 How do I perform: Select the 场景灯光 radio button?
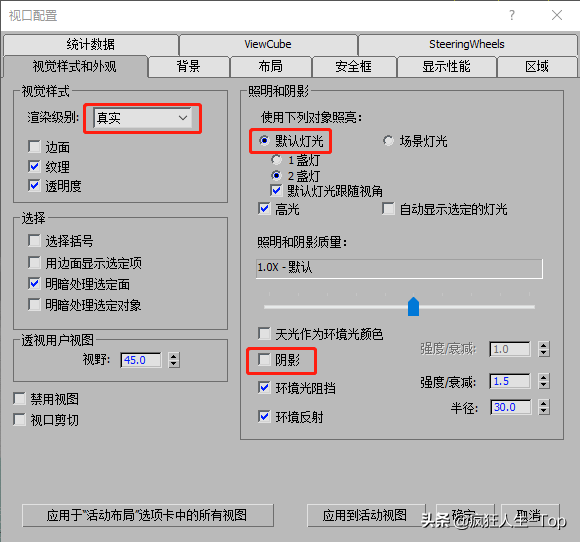(388, 141)
